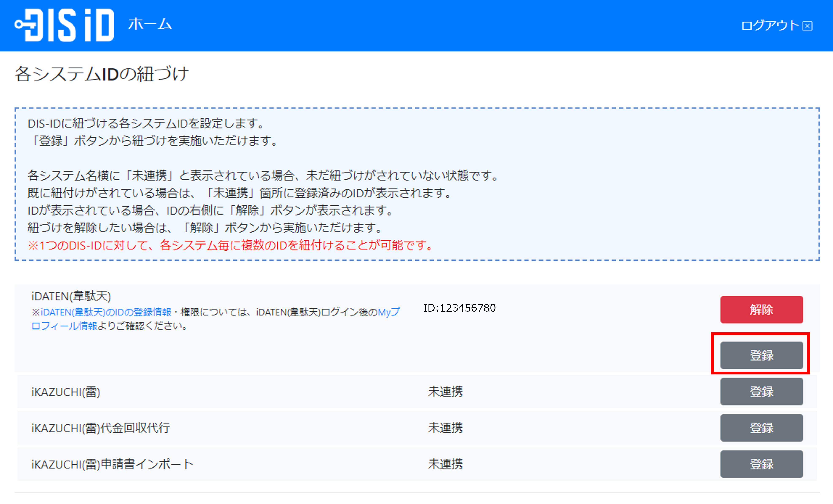Click the iDATEN(韋駄天) system name

click(x=71, y=296)
